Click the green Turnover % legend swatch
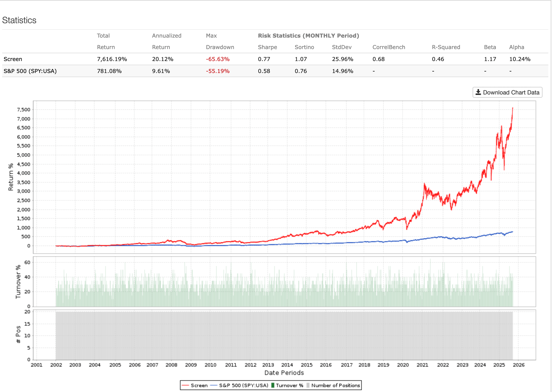The height and width of the screenshot is (392, 552). (273, 385)
